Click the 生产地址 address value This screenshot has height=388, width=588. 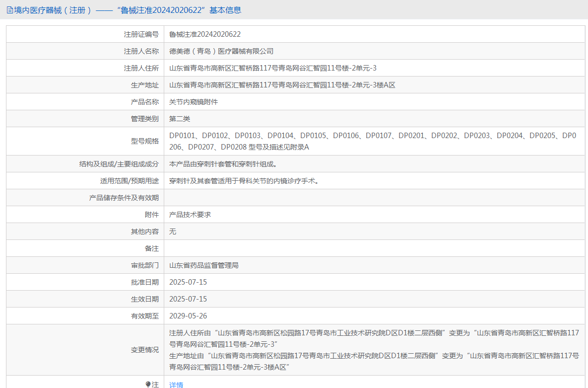click(x=282, y=85)
